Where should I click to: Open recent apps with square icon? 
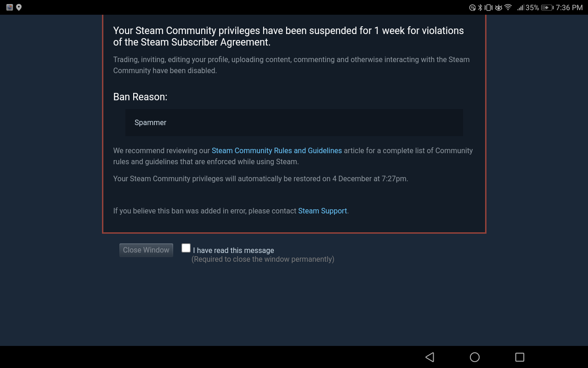(x=520, y=357)
